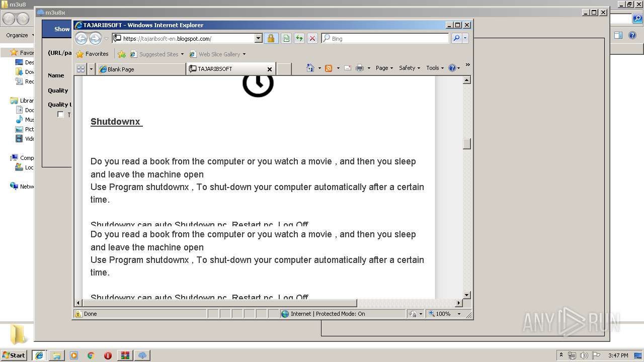Click the address bar URL field
Image resolution: width=644 pixels, height=362 pixels.
click(x=184, y=38)
